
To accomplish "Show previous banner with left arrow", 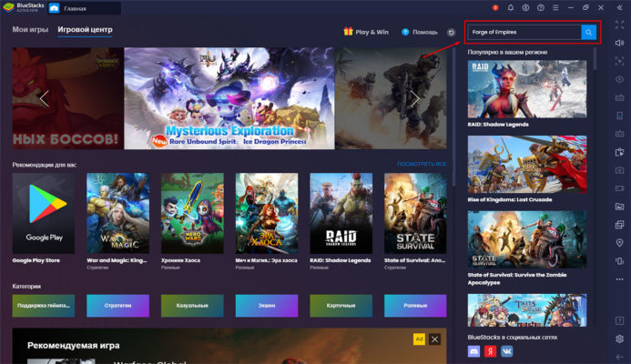I will click(44, 98).
